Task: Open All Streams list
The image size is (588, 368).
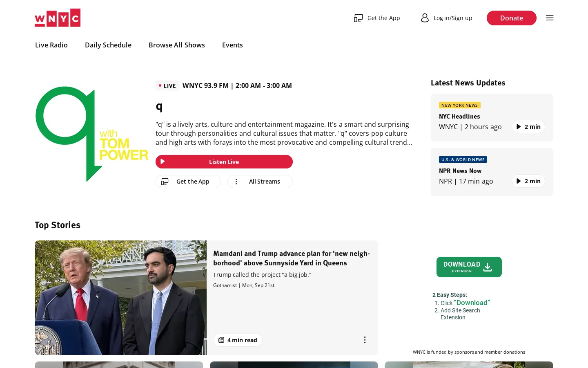Action: tap(260, 182)
